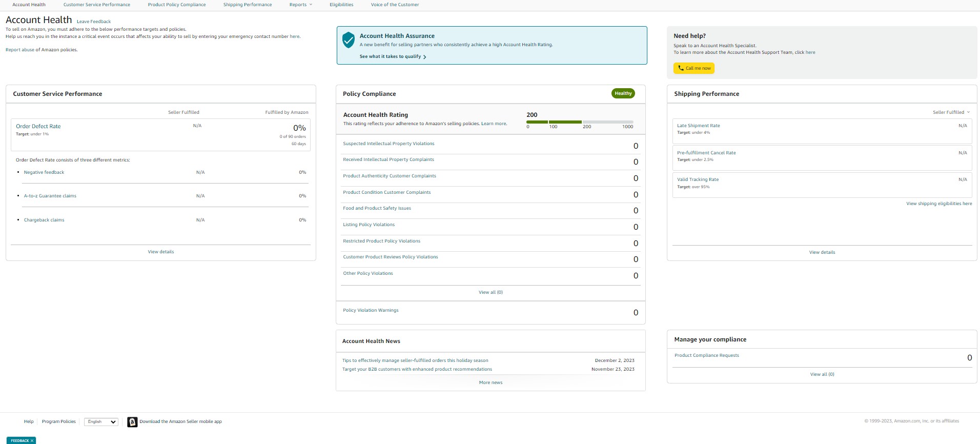Open Customer Product Reviews Policy Violations
This screenshot has height=444, width=980.
(391, 257)
